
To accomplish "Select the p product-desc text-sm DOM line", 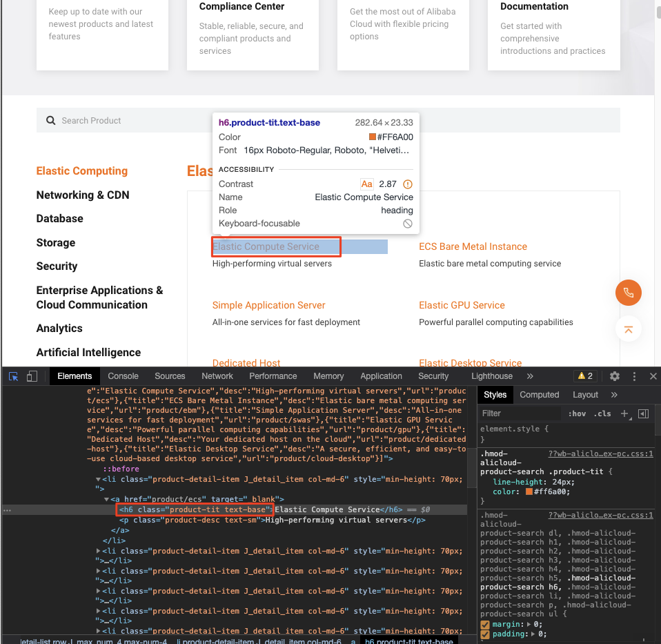I will coord(273,520).
